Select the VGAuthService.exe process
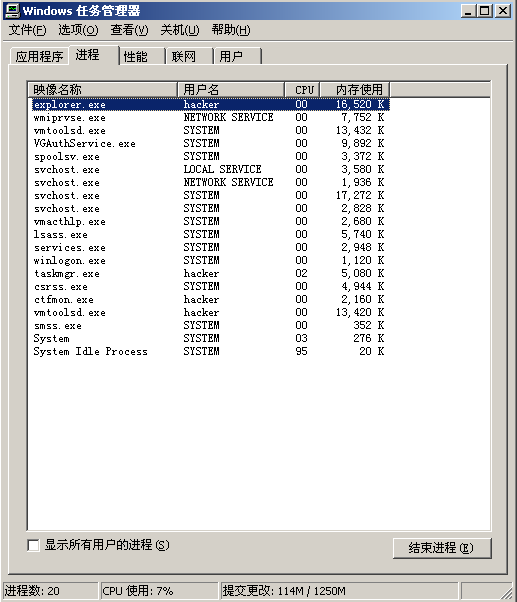 [210, 144]
